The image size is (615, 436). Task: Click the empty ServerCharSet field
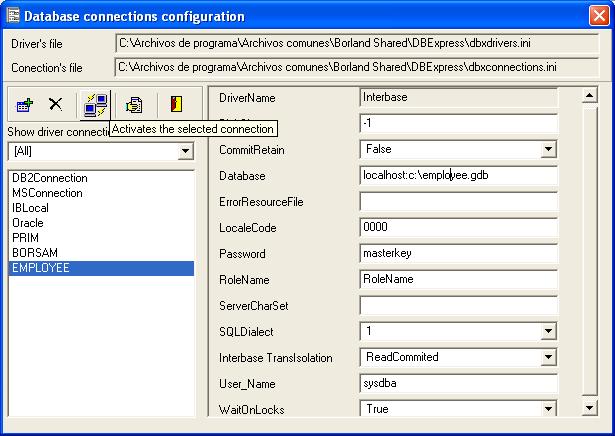tap(458, 305)
